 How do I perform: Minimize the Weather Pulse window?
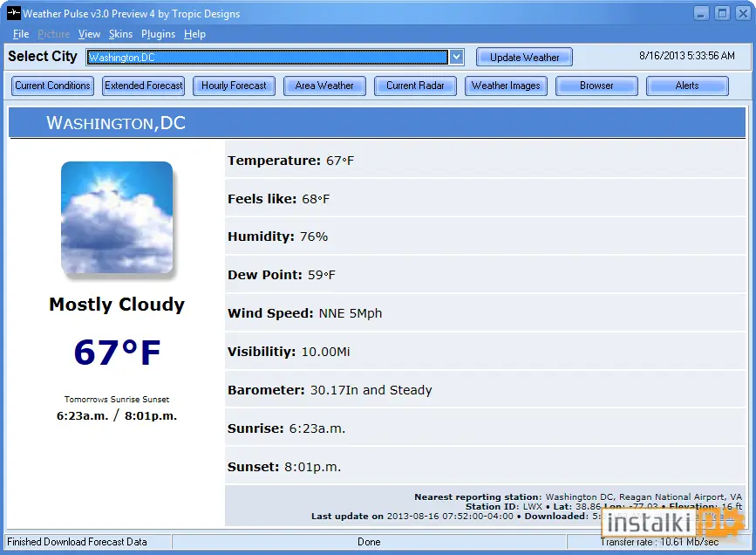click(701, 13)
